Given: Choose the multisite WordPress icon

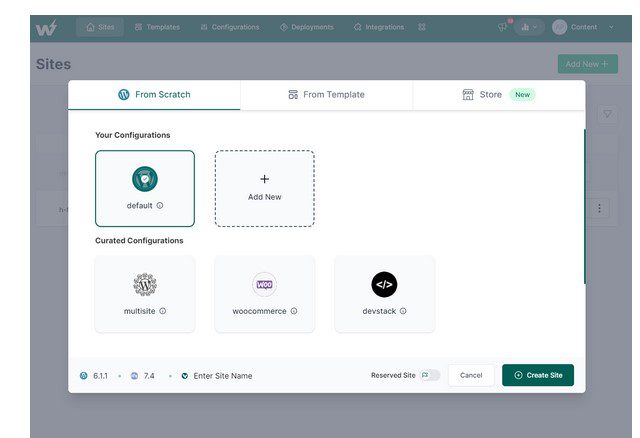Looking at the screenshot, I should coord(145,284).
